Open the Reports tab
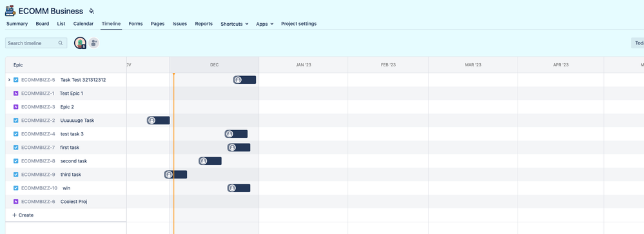This screenshot has width=644, height=234. click(204, 24)
